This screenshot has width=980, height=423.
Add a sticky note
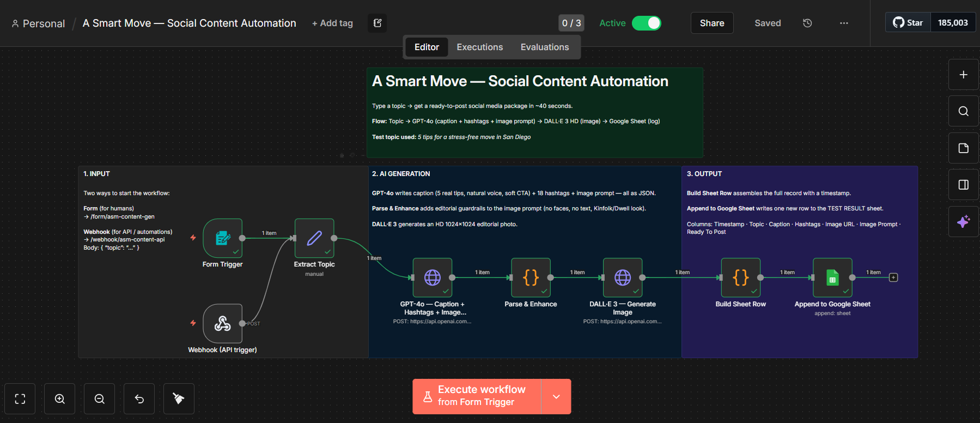point(963,148)
